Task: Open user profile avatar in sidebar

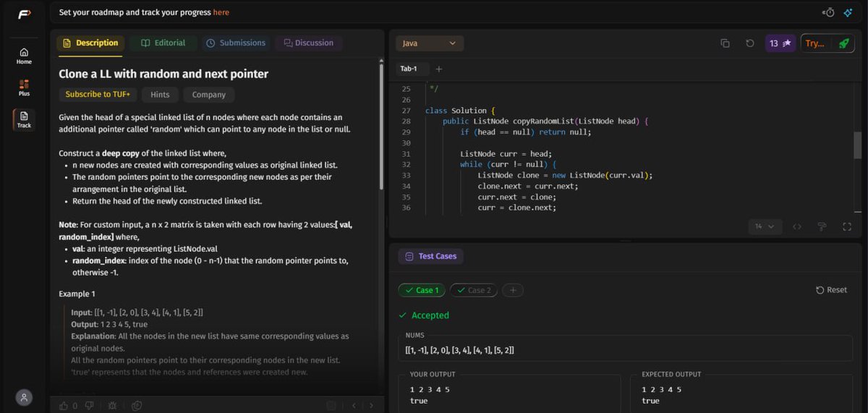Action: click(25, 397)
